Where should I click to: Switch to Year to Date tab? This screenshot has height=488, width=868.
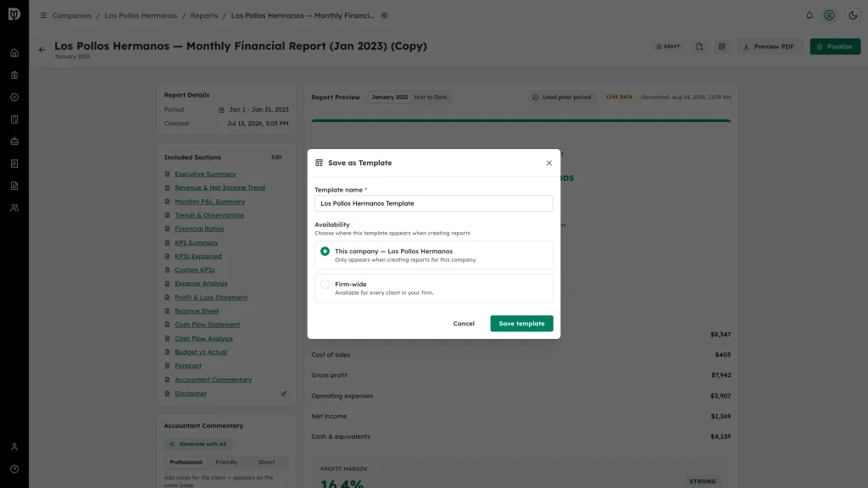tap(430, 97)
